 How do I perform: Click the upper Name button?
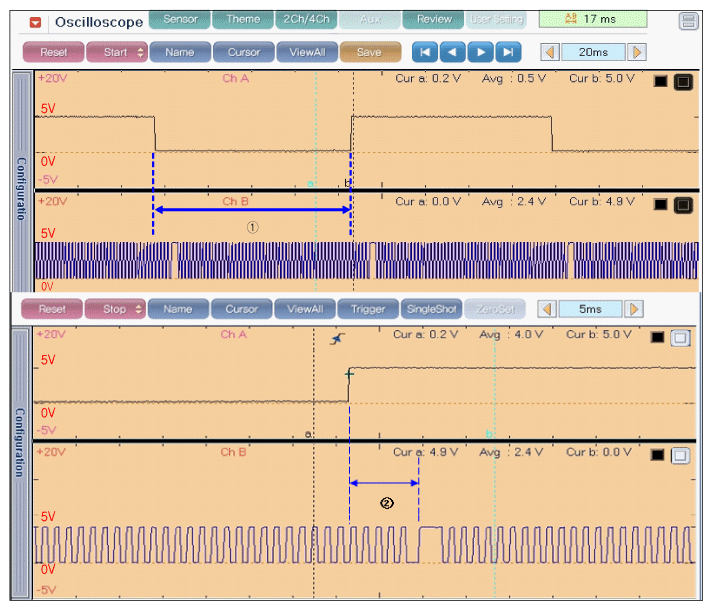tap(180, 52)
